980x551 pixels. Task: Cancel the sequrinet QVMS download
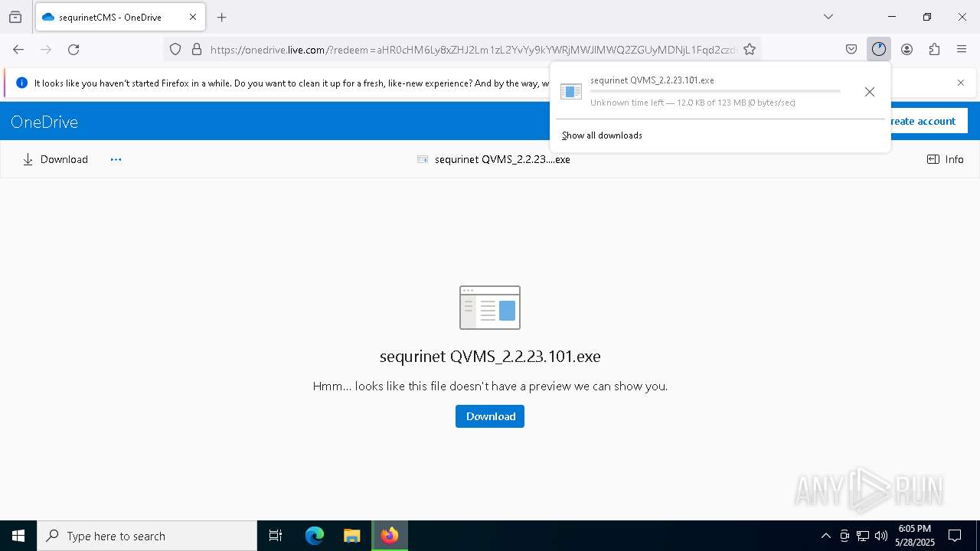pyautogui.click(x=870, y=92)
